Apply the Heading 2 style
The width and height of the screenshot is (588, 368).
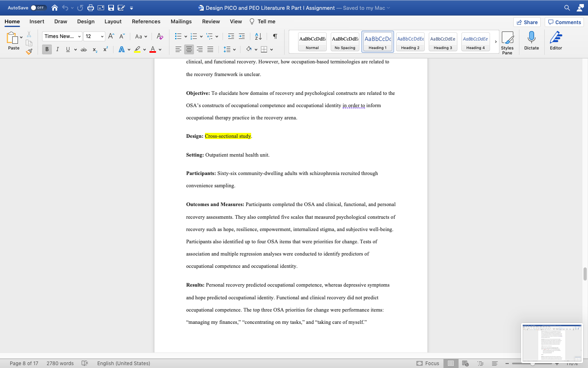point(410,42)
